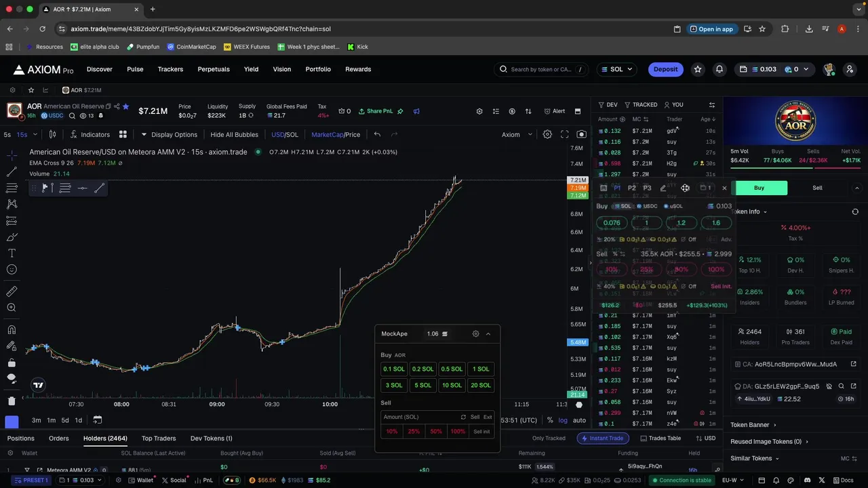This screenshot has width=868, height=488.
Task: Open the Top Traders tab
Action: coord(159,438)
